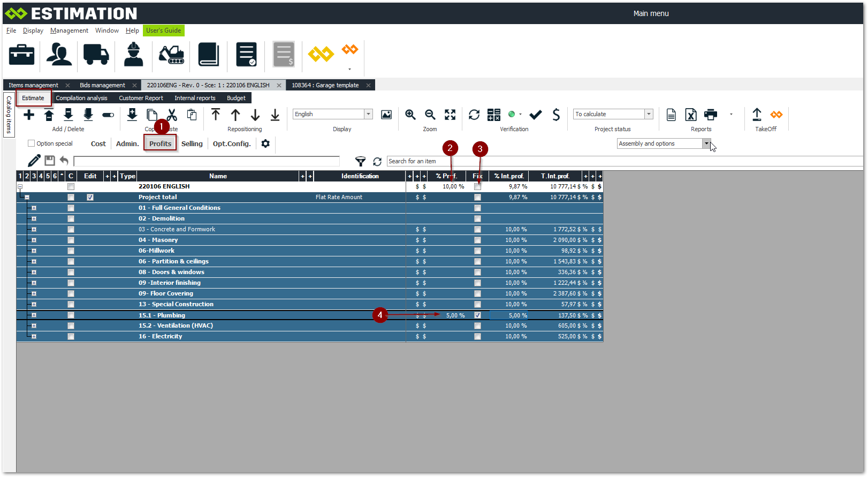The height and width of the screenshot is (477, 868).
Task: Click the printer icon in Reports
Action: coord(711,115)
